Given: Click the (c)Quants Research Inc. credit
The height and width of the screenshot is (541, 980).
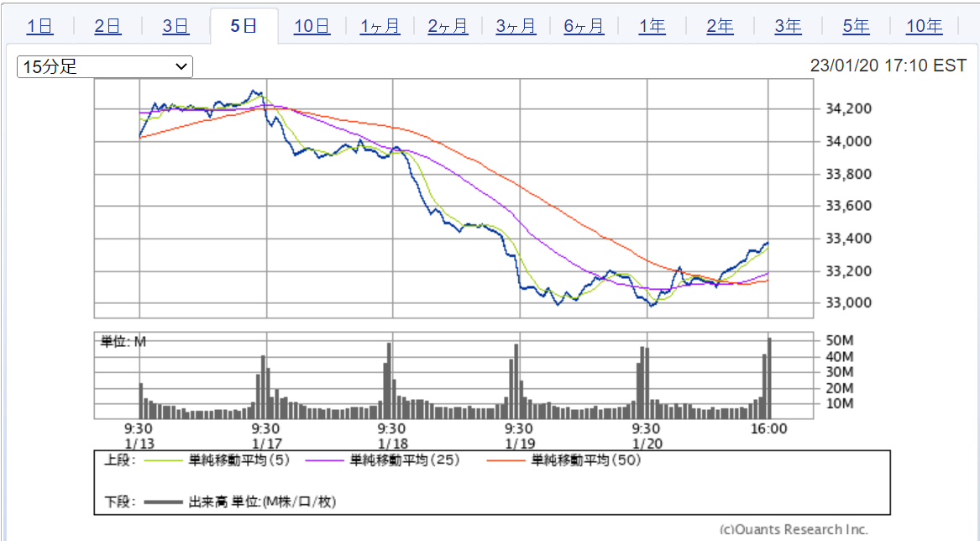Looking at the screenshot, I should click(794, 530).
